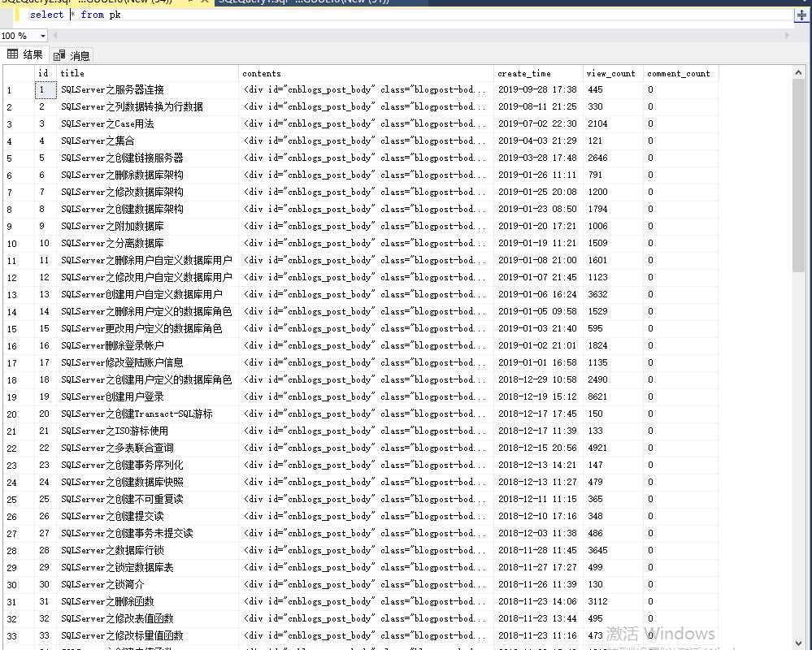Select view_count cell 2646
This screenshot has height=650, width=812.
(613, 158)
